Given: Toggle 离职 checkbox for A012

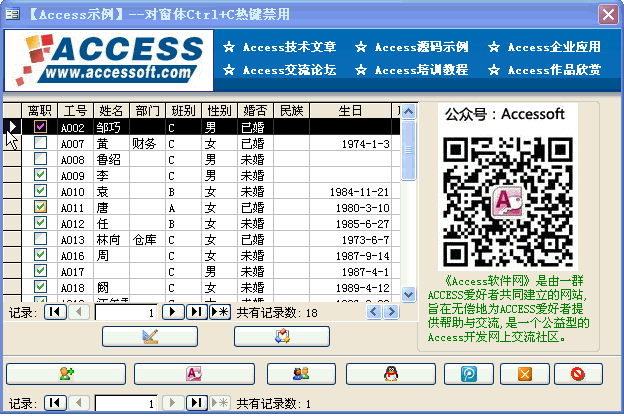Looking at the screenshot, I should (40, 222).
